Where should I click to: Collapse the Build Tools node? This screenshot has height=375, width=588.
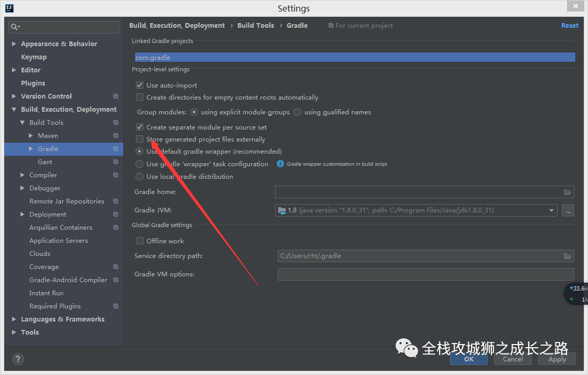23,123
